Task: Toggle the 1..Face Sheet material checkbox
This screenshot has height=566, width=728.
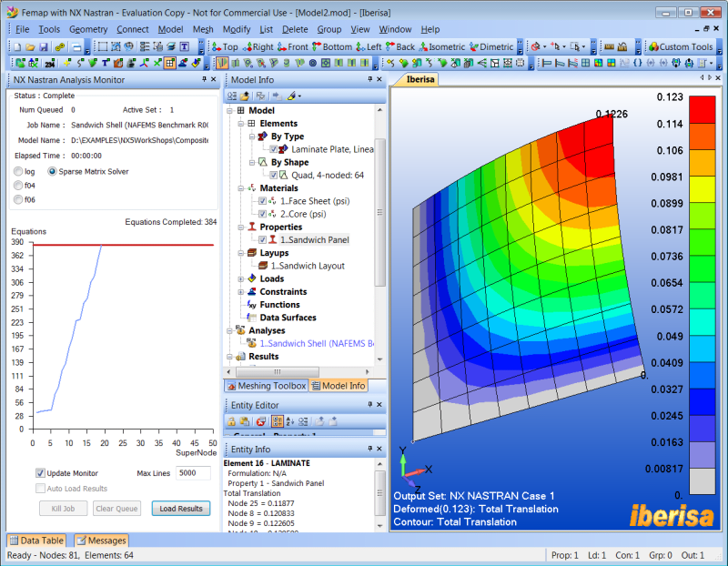Action: coord(262,201)
